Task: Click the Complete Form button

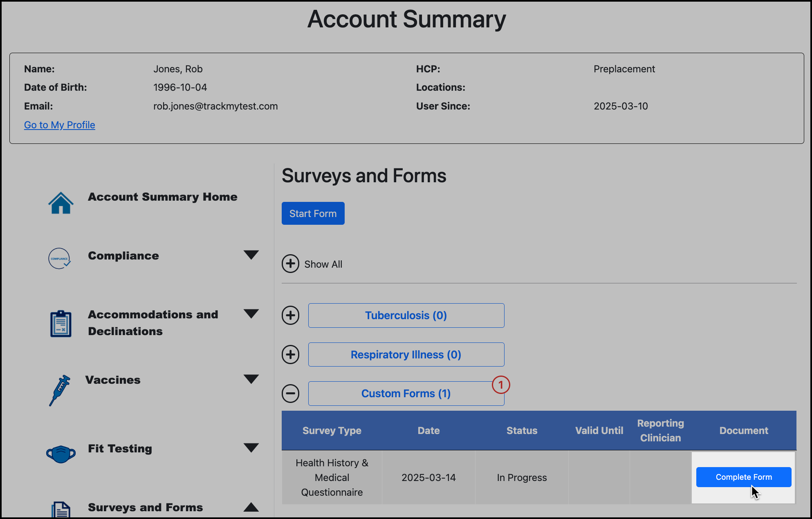Action: click(743, 477)
